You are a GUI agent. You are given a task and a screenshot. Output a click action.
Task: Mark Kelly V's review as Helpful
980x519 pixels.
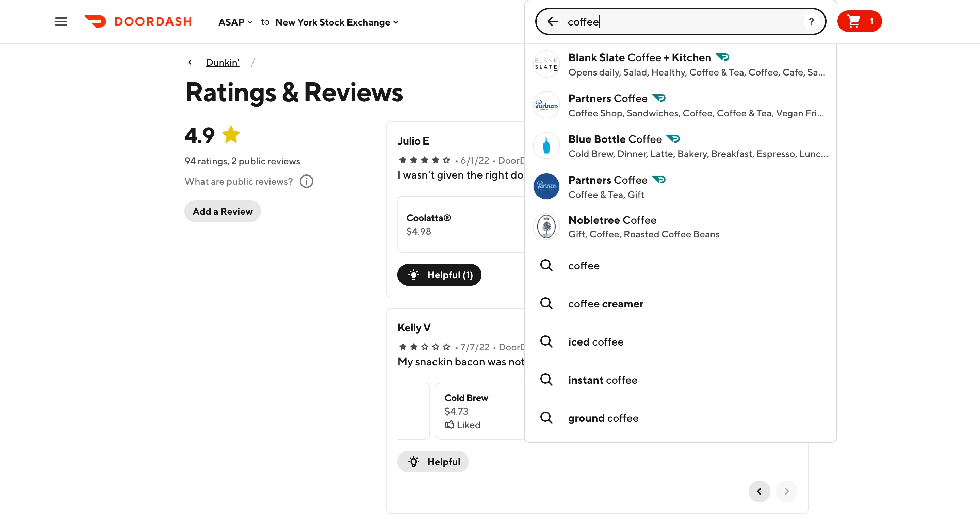[433, 461]
